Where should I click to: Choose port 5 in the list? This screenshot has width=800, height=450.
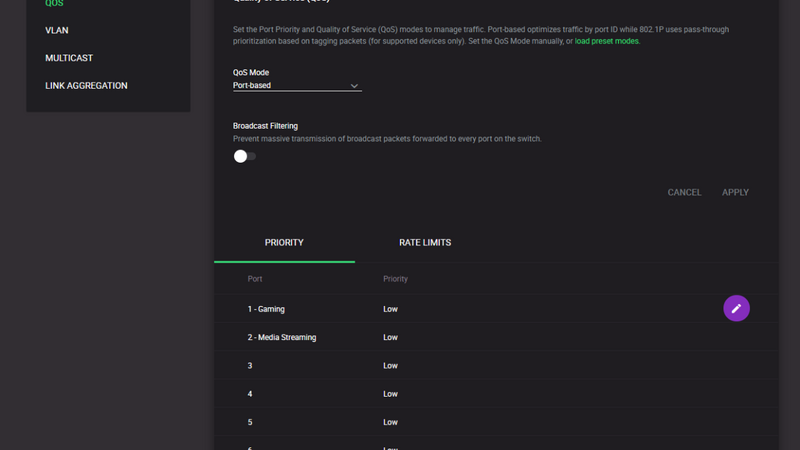250,423
